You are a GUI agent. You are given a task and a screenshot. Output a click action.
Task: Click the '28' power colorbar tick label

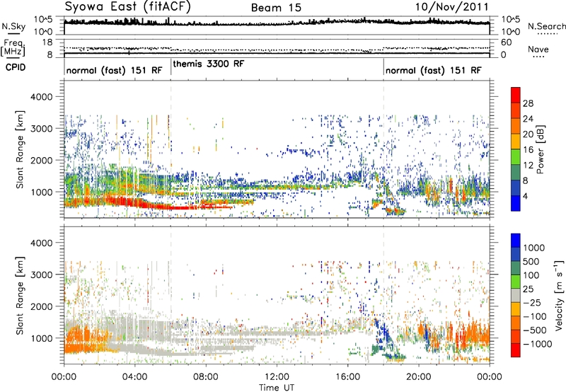pos(528,103)
